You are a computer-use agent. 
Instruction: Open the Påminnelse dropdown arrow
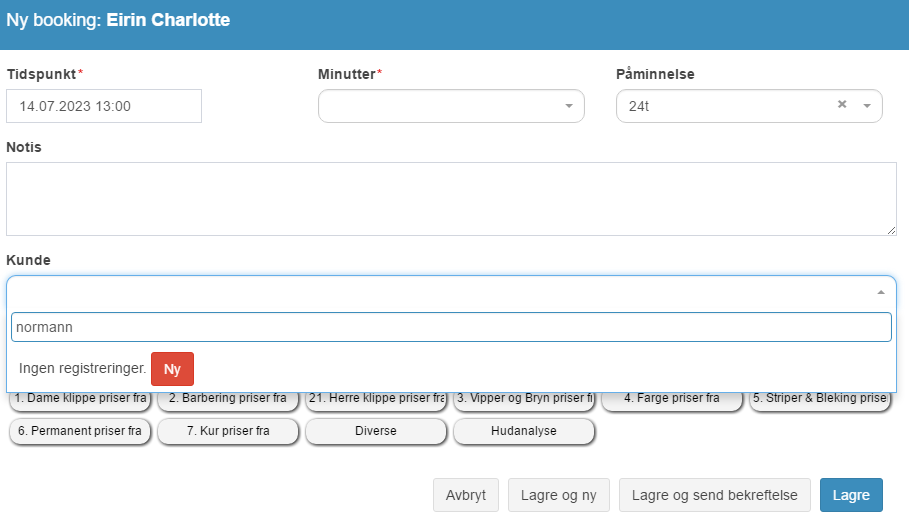pos(867,106)
